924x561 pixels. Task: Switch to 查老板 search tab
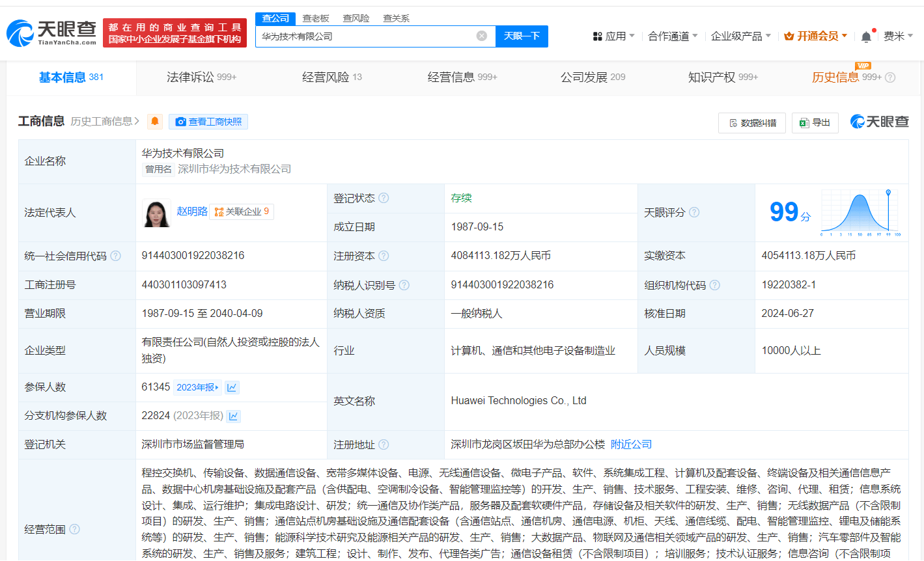click(x=316, y=18)
